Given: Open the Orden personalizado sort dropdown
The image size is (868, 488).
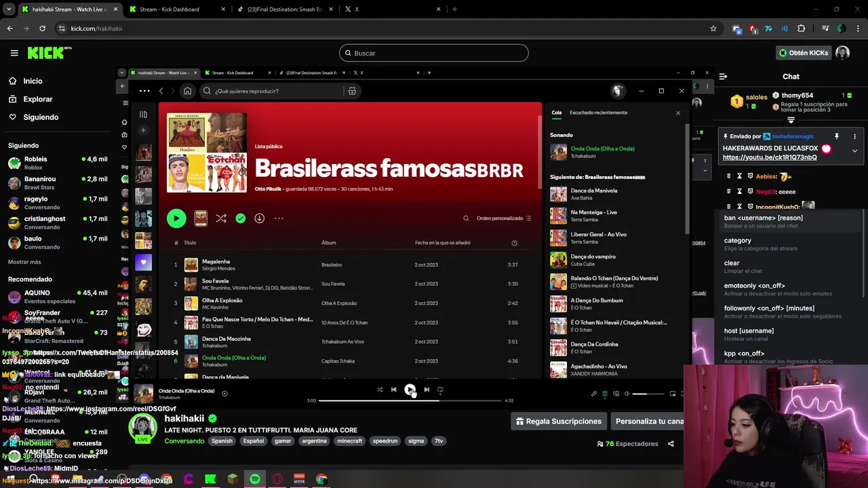Looking at the screenshot, I should tap(504, 218).
